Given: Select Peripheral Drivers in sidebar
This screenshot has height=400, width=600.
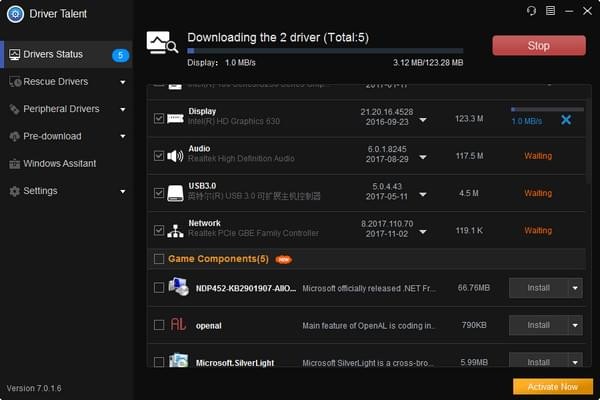Looking at the screenshot, I should [x=66, y=109].
